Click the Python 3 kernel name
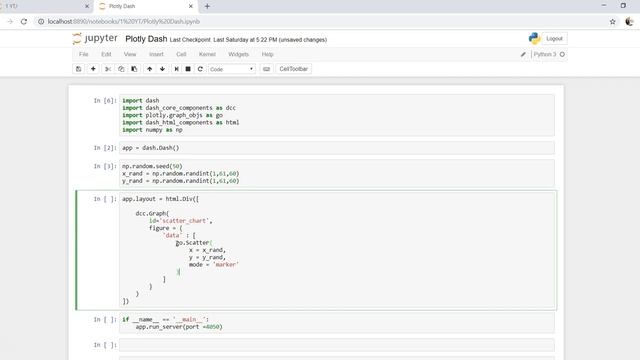The image size is (640, 360). pos(544,54)
